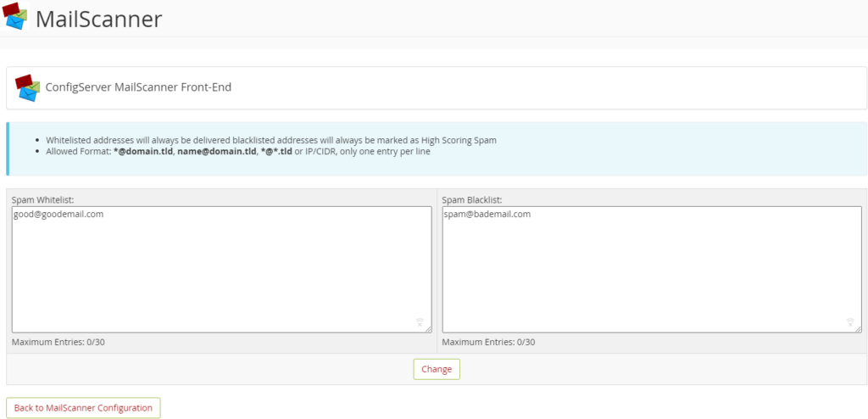Click the small icon inside Spam Whitelist textarea
The height and width of the screenshot is (419, 868).
(x=420, y=322)
